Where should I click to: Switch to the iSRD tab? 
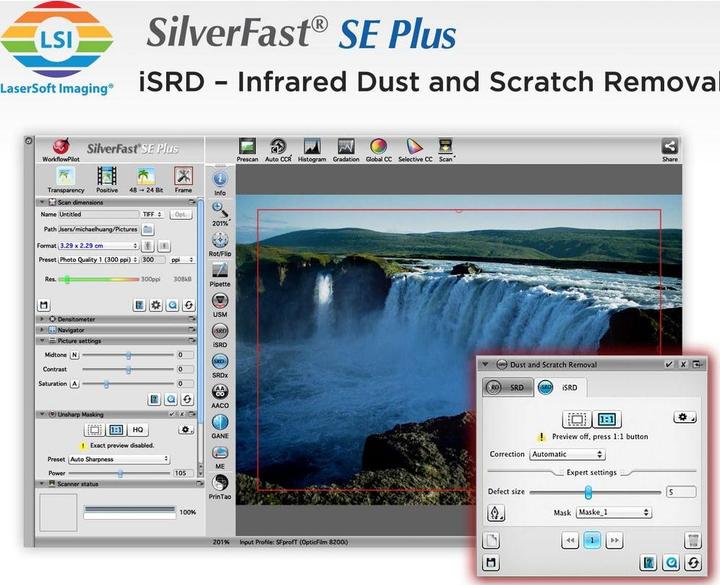[560, 387]
